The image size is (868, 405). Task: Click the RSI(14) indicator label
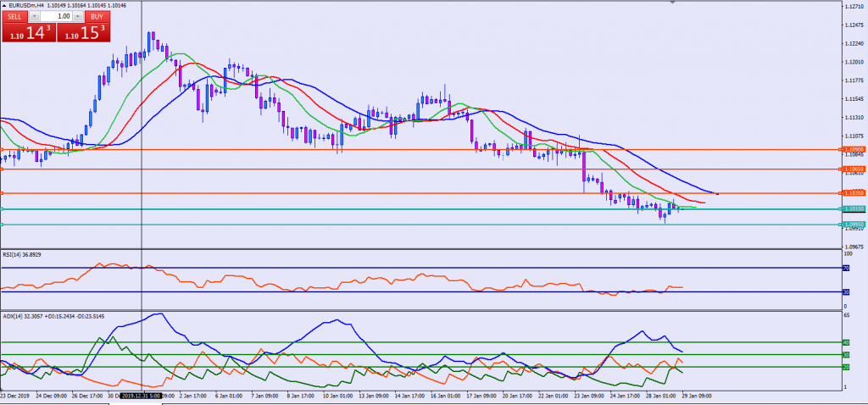coord(22,253)
